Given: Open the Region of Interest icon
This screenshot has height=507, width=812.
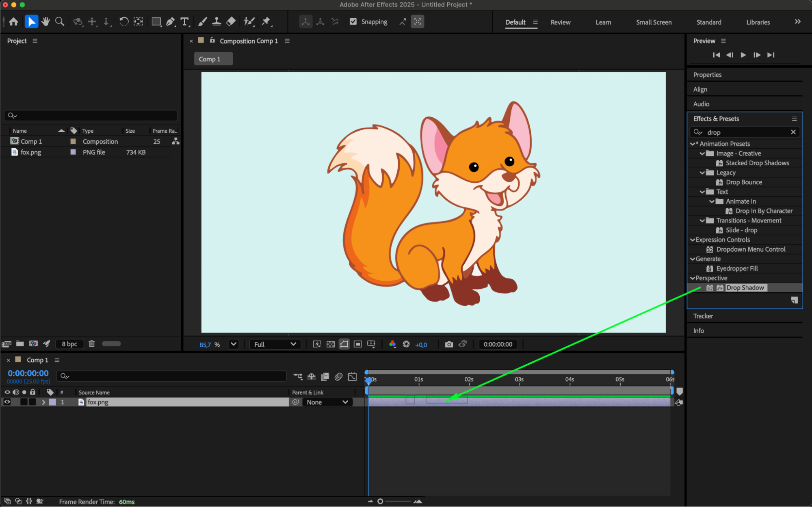Looking at the screenshot, I should (357, 344).
